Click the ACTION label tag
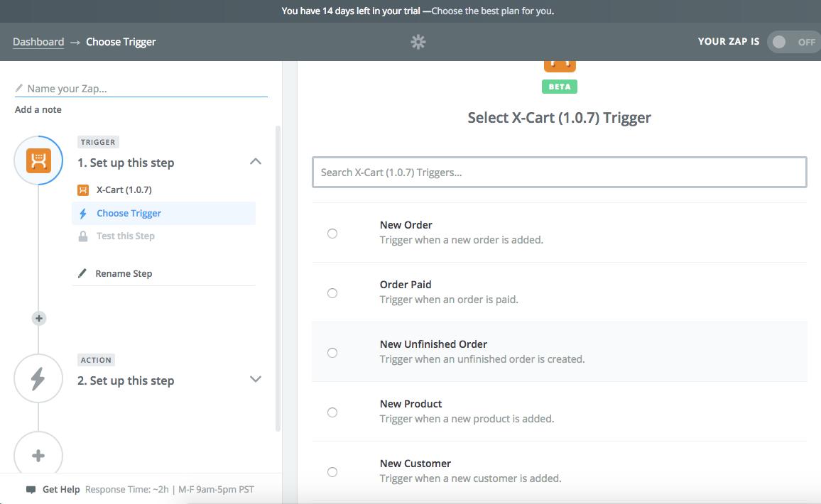 96,360
